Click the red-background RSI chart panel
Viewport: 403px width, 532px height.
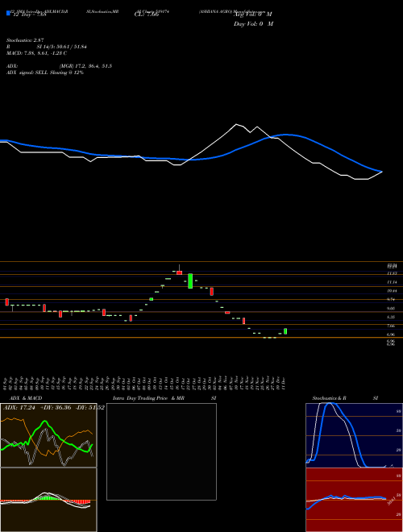pos(355,500)
